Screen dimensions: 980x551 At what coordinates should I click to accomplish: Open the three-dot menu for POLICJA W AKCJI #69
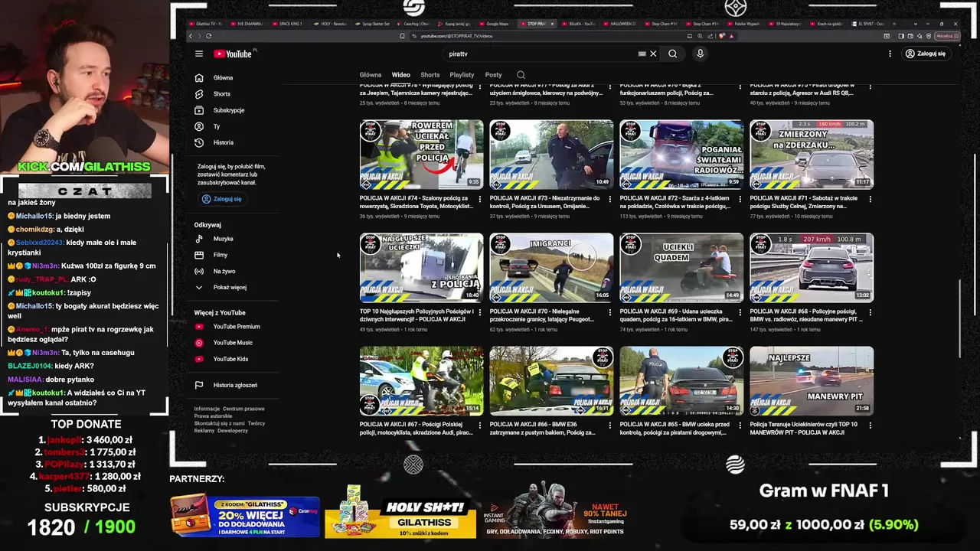point(740,312)
